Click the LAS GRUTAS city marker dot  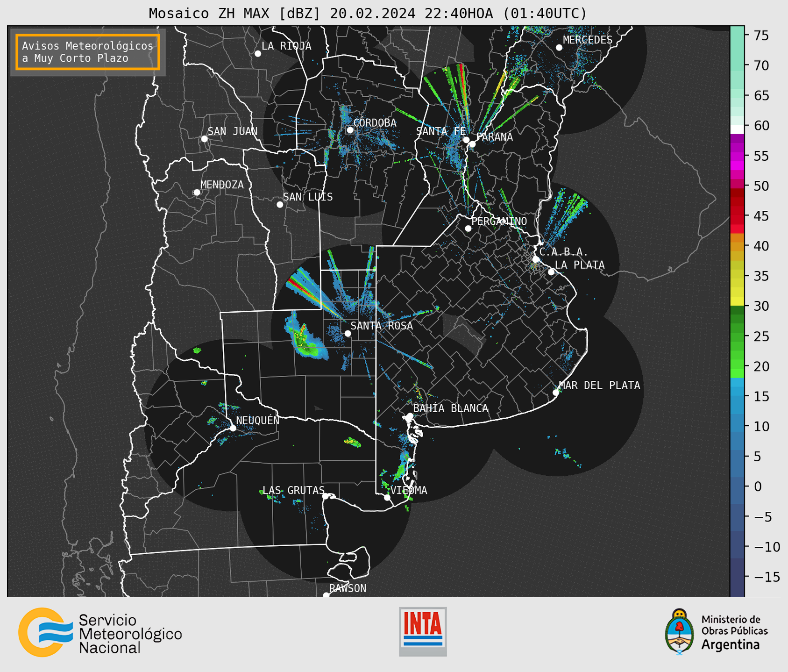[x=326, y=496]
